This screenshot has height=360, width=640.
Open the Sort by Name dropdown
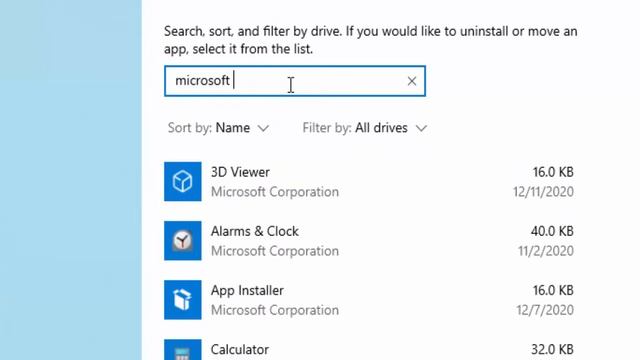pyautogui.click(x=218, y=128)
